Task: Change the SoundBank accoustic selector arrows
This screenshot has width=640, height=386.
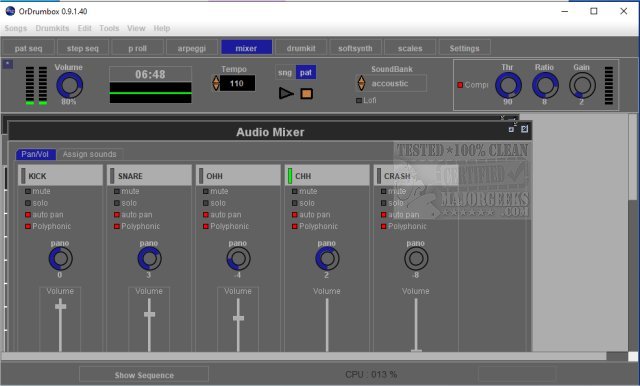Action: click(361, 83)
